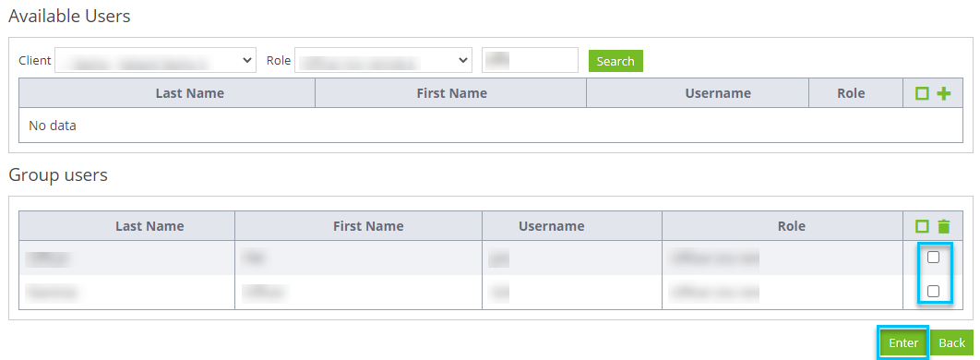Click the Enter button

pos(903,343)
